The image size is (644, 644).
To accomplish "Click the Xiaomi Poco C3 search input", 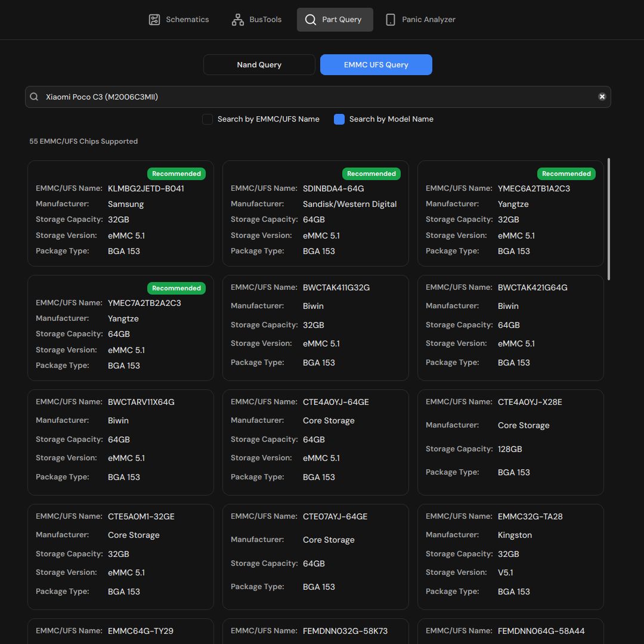I will (318, 97).
